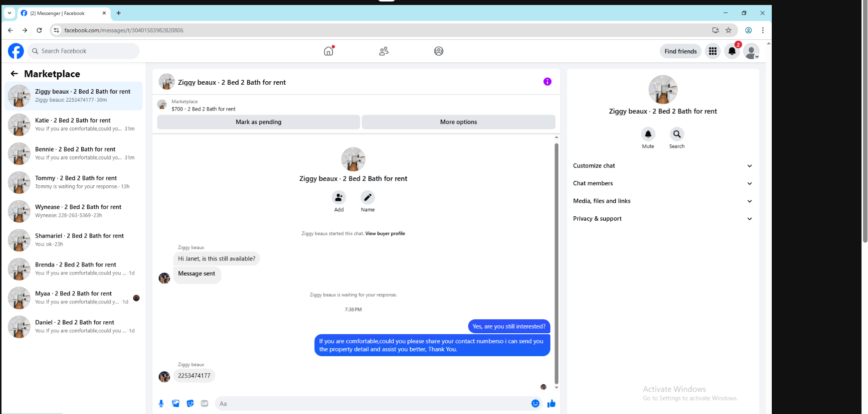Click the browser address bar URL
This screenshot has width=868, height=414.
[124, 30]
